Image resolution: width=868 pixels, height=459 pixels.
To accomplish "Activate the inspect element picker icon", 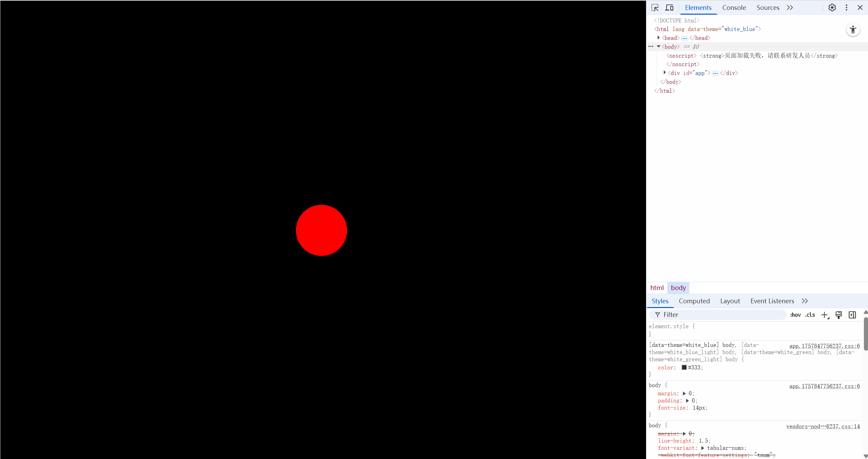I will 655,7.
